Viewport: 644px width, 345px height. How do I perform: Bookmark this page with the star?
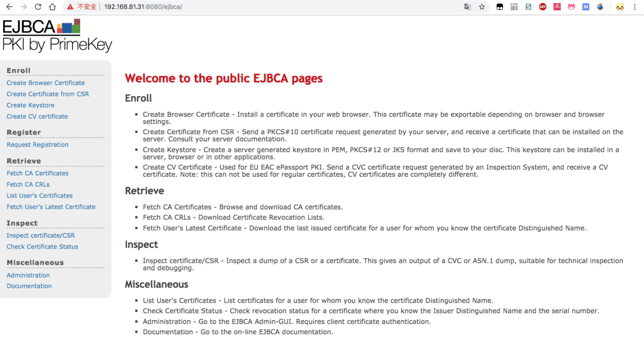point(481,7)
